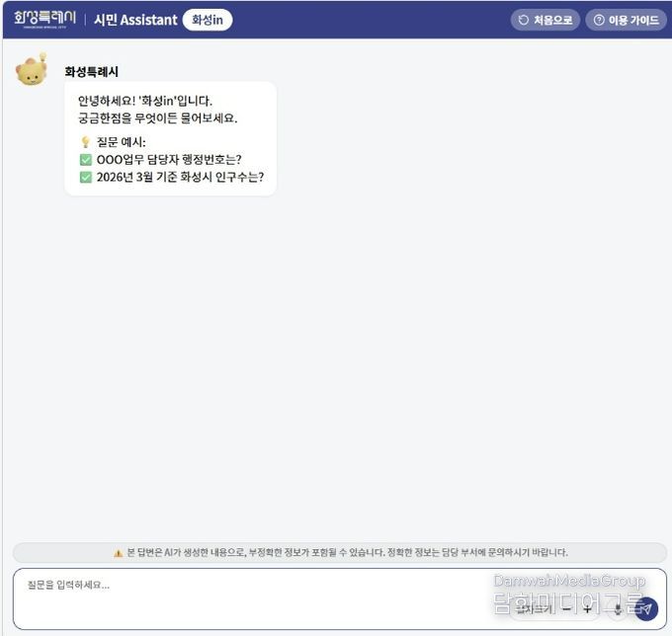Decrease font size with the minus button
This screenshot has height=636, width=672.
[x=567, y=608]
